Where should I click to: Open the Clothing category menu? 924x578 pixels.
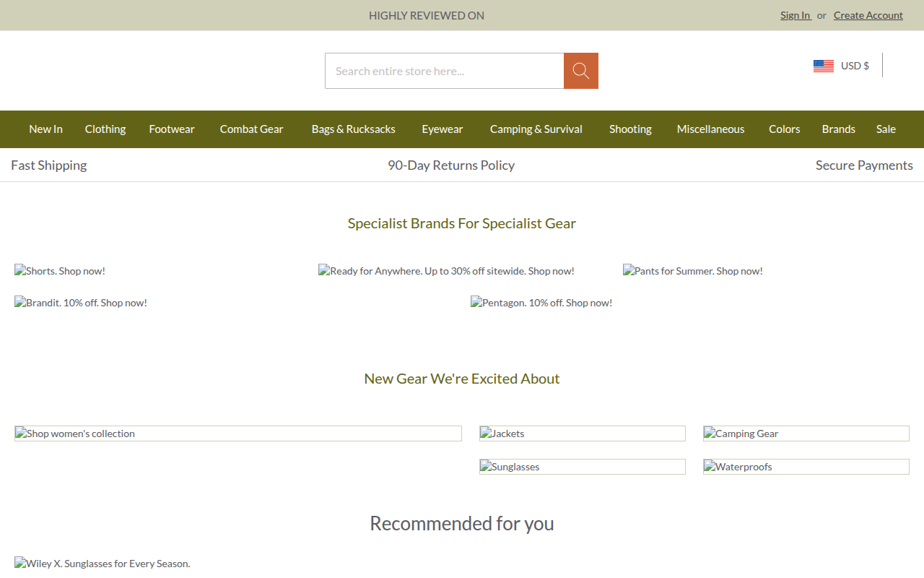point(105,129)
